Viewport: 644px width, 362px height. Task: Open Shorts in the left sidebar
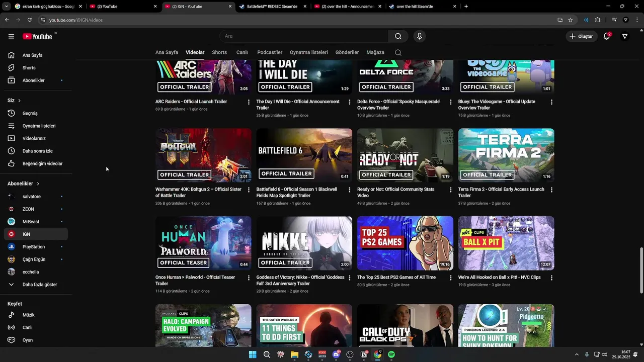point(36,68)
